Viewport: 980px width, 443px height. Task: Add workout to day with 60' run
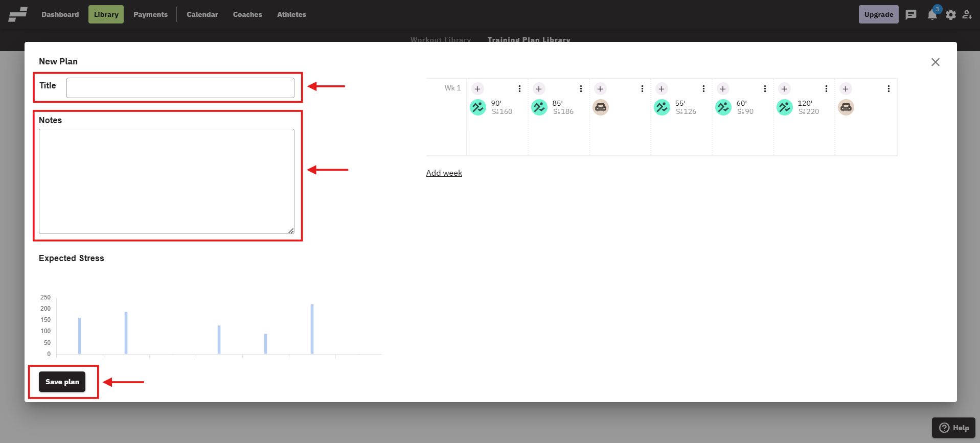[723, 89]
